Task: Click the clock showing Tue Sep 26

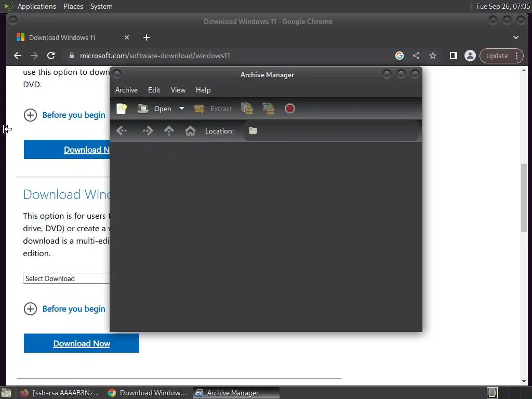Action: tap(502, 6)
